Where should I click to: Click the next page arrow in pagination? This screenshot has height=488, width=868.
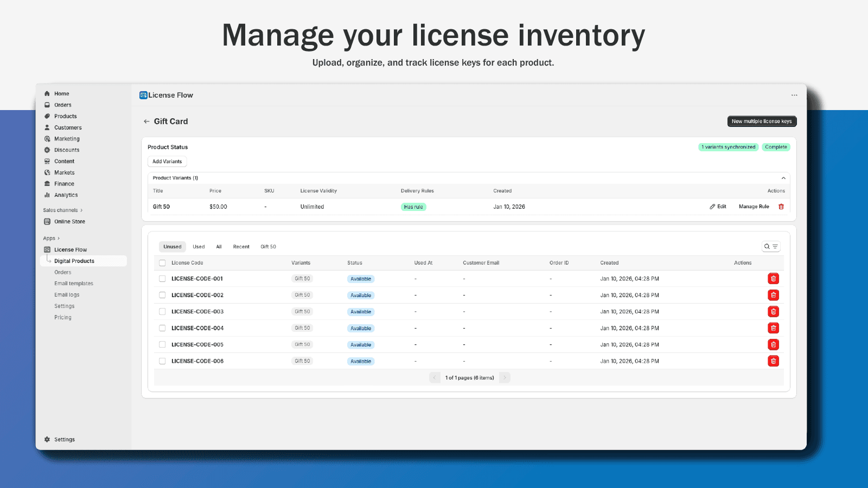click(x=504, y=377)
